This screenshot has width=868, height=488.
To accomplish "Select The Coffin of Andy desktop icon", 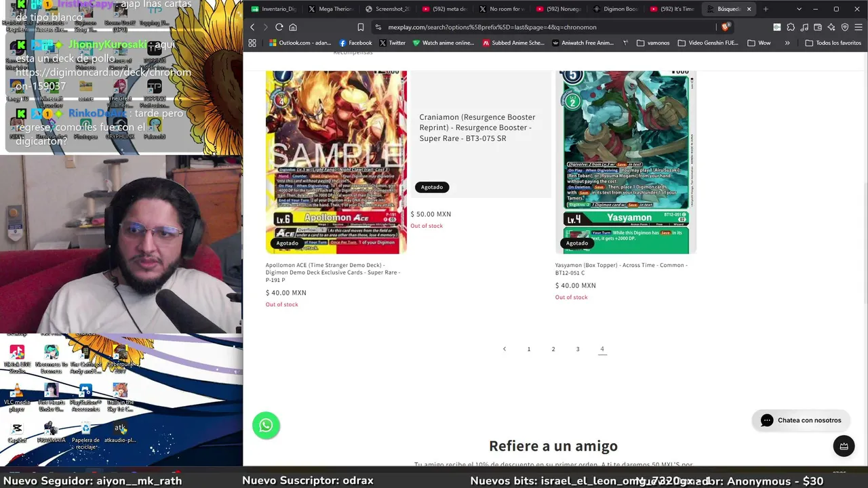I will click(85, 359).
